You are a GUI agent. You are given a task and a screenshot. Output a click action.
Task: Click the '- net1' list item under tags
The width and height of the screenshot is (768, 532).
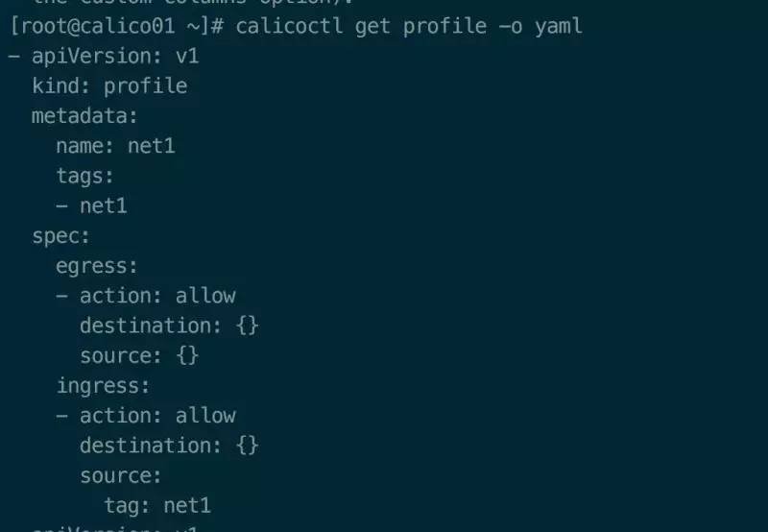(92, 206)
